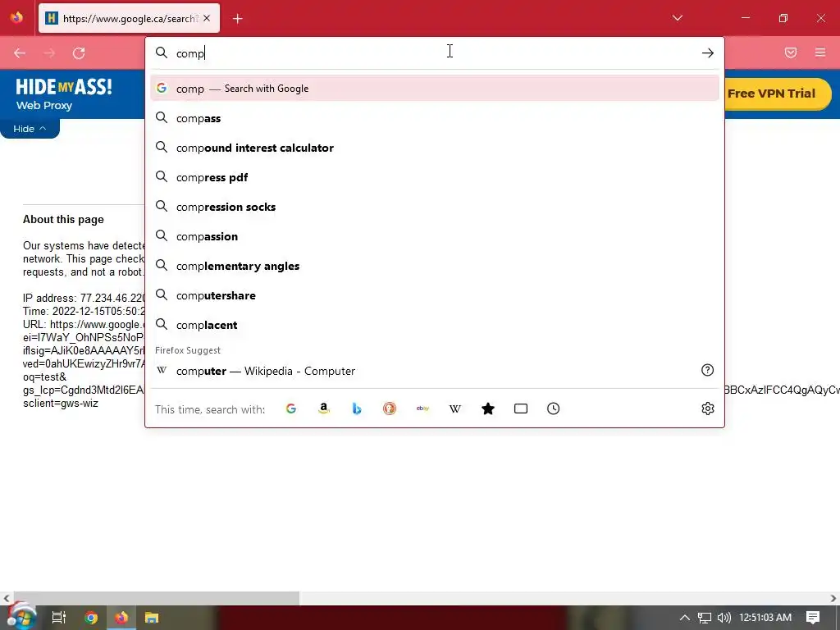This screenshot has height=630, width=840.
Task: Click the 'This time, search with:' label
Action: tap(210, 409)
